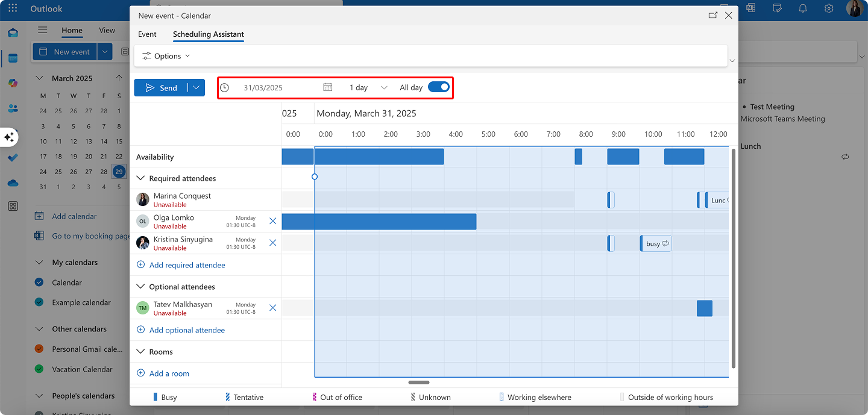Open Outlook settings gear
Screen dimensions: 868x415
click(x=829, y=8)
